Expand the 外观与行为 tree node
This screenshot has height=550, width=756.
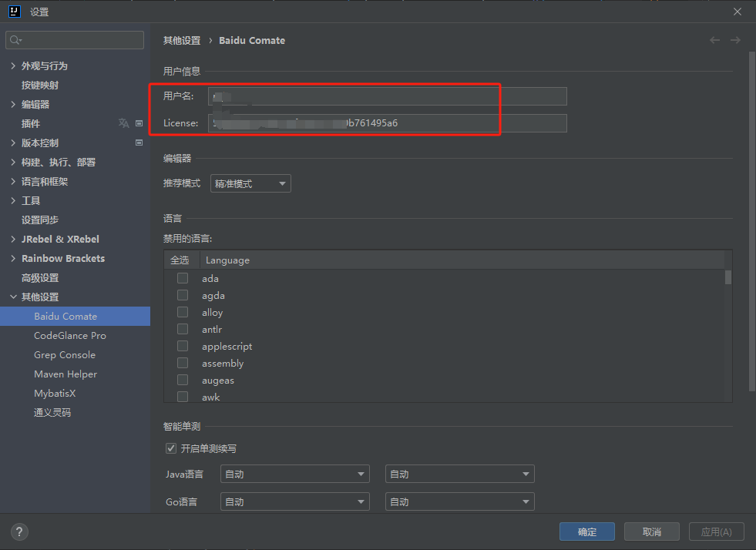pos(13,65)
